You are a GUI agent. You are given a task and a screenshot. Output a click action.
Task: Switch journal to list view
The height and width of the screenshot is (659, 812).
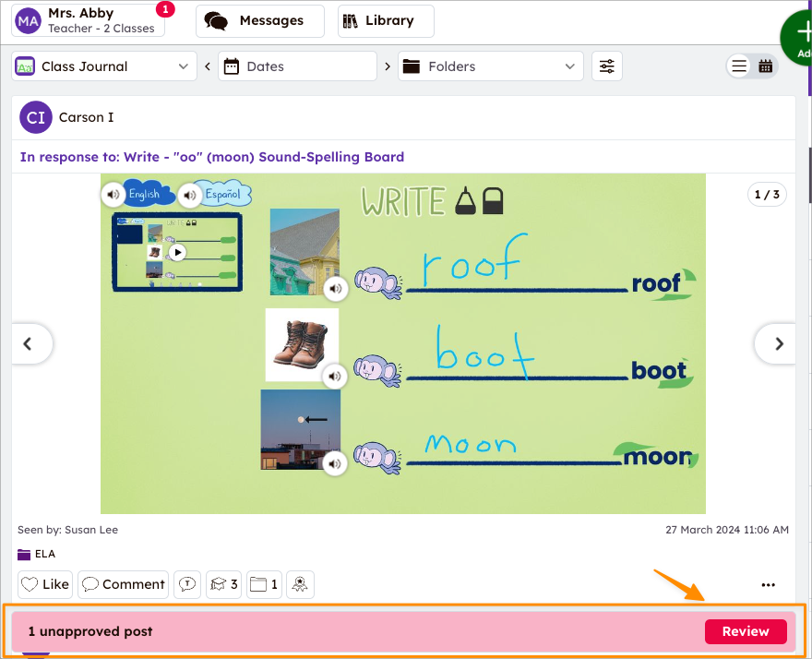(x=739, y=66)
